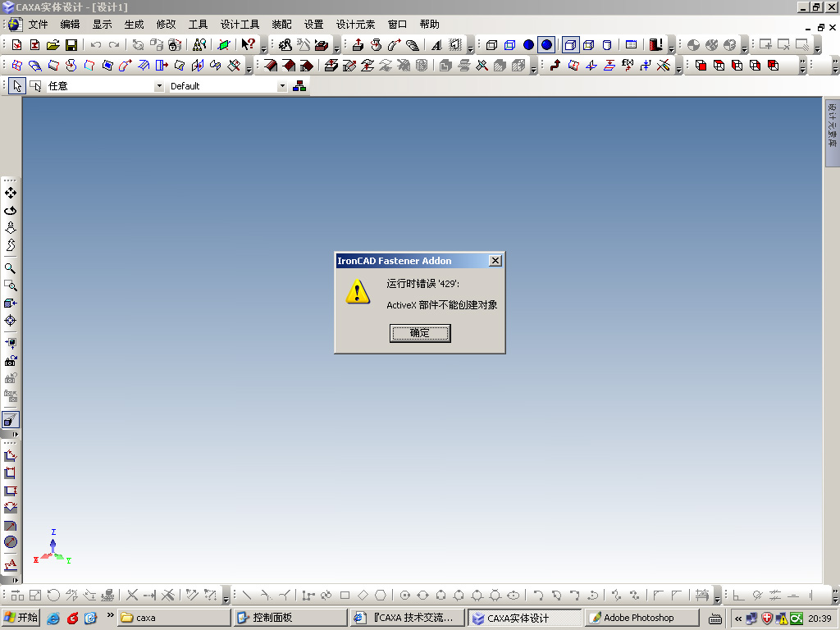Image resolution: width=840 pixels, height=630 pixels.
Task: Toggle the smooth shaded sphere mode
Action: pos(546,45)
